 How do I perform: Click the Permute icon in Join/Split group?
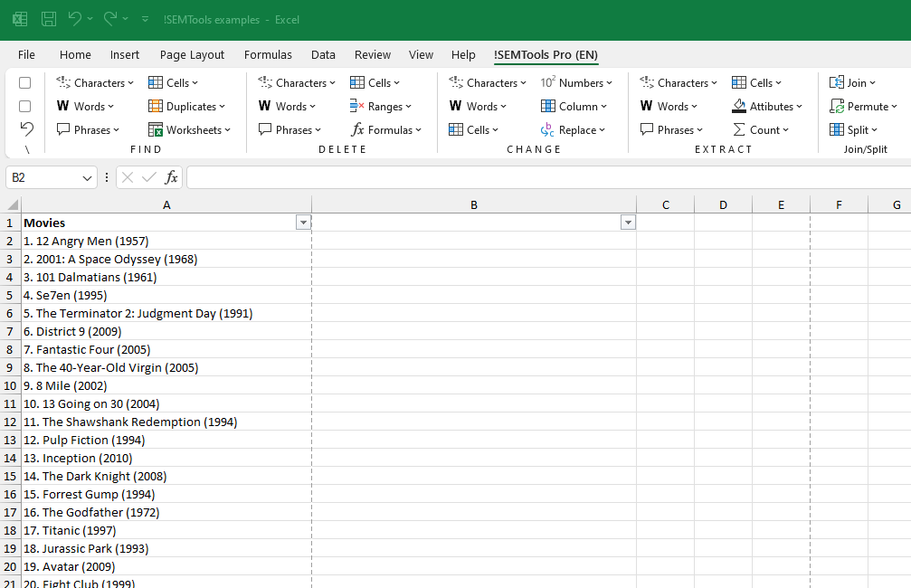(x=837, y=106)
